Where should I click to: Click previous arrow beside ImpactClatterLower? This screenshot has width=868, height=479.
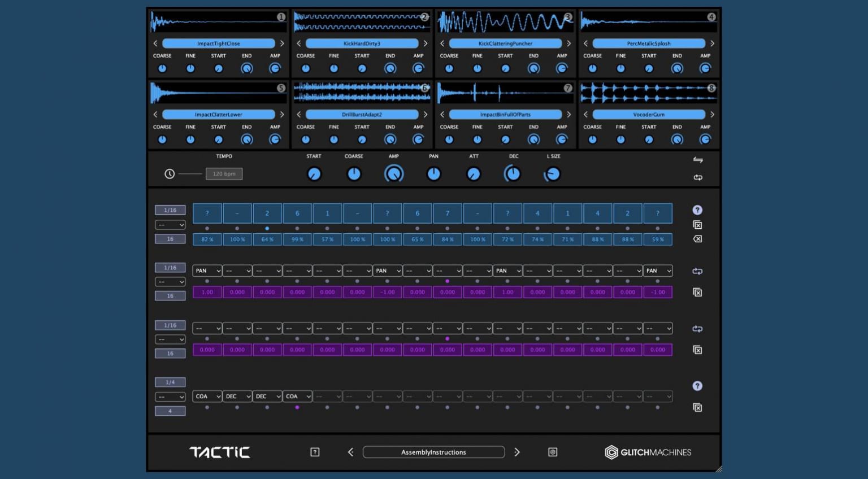click(x=155, y=115)
